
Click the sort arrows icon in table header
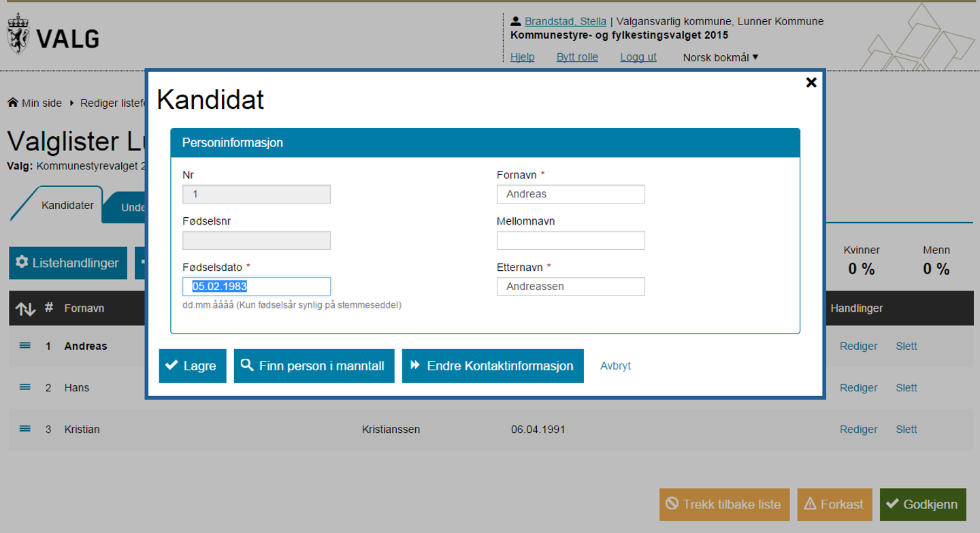pos(25,308)
